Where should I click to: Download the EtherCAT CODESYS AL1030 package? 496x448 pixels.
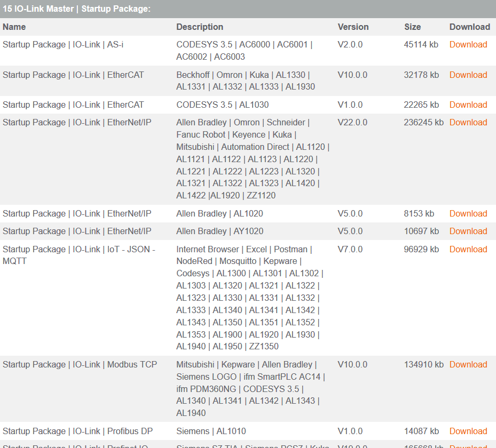click(468, 105)
